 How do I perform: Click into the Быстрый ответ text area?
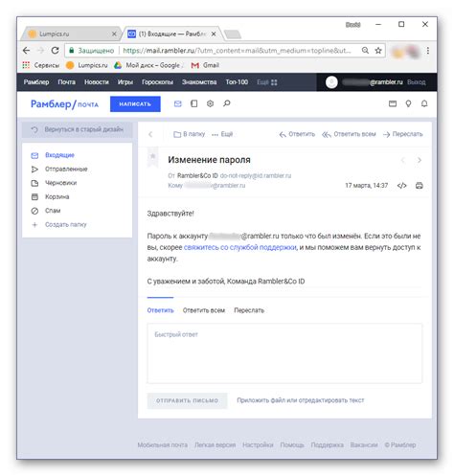(x=284, y=353)
